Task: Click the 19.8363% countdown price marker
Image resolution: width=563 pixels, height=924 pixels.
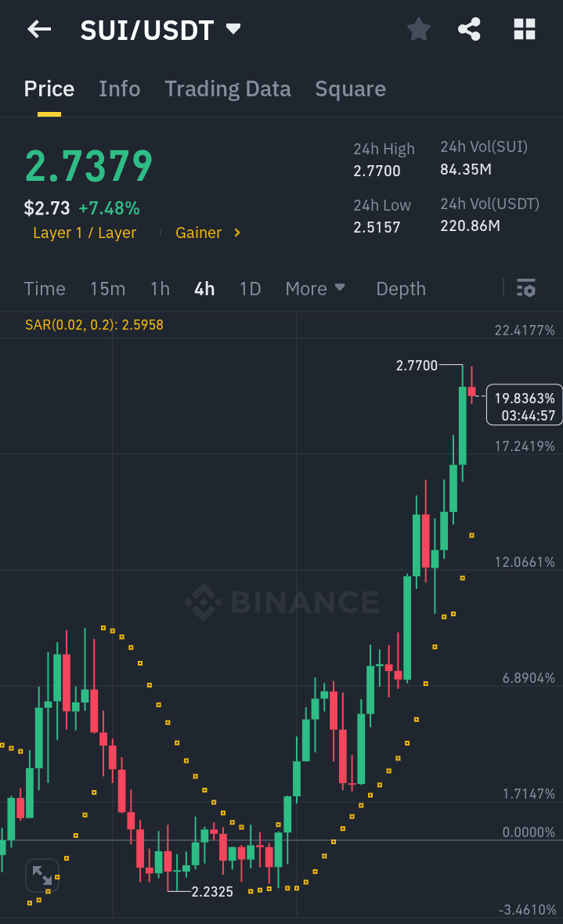Action: pos(523,405)
